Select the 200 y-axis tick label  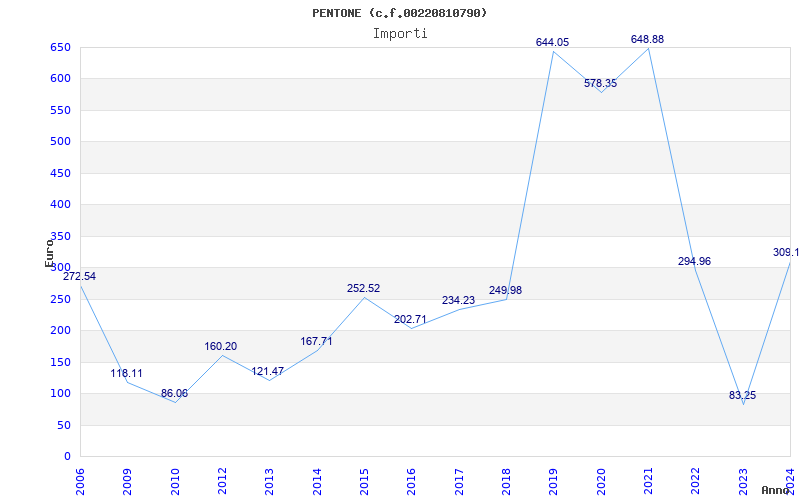pyautogui.click(x=60, y=331)
